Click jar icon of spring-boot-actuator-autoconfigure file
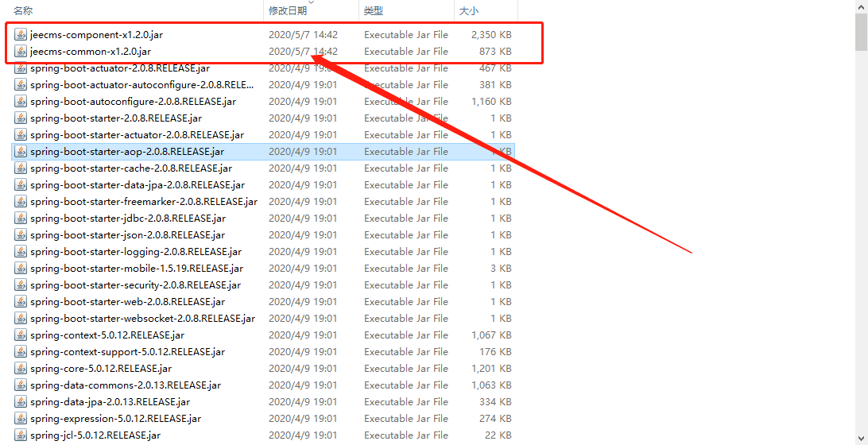 coord(21,85)
